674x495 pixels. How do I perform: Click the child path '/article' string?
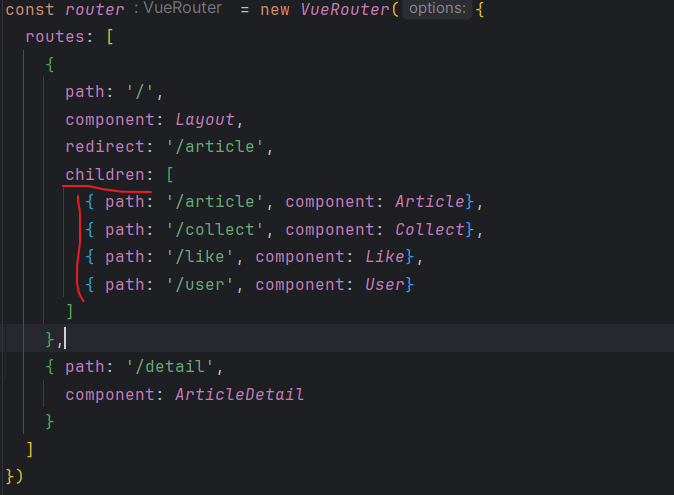[x=215, y=202]
